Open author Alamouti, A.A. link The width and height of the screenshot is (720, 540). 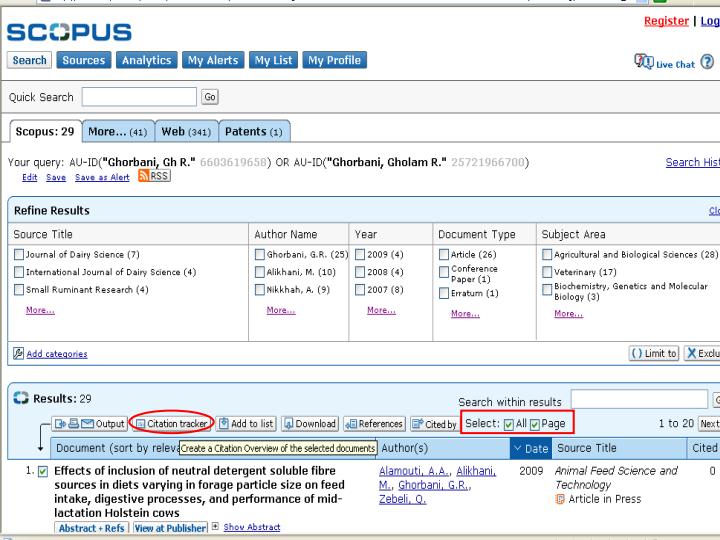pyautogui.click(x=414, y=471)
